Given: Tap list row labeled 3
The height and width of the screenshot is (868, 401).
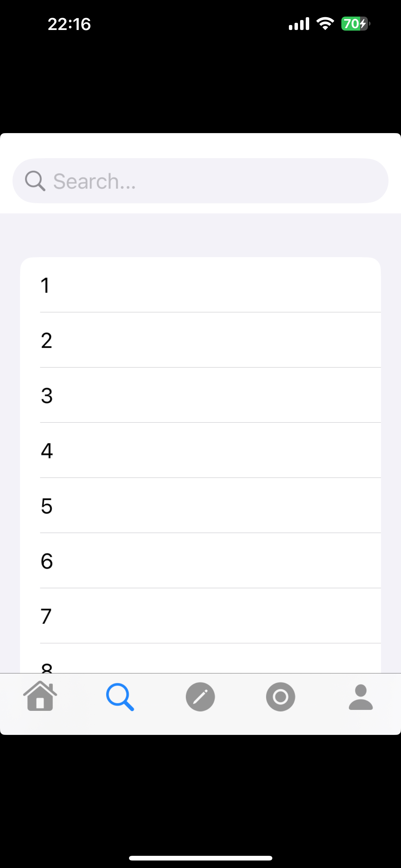Looking at the screenshot, I should tap(200, 395).
